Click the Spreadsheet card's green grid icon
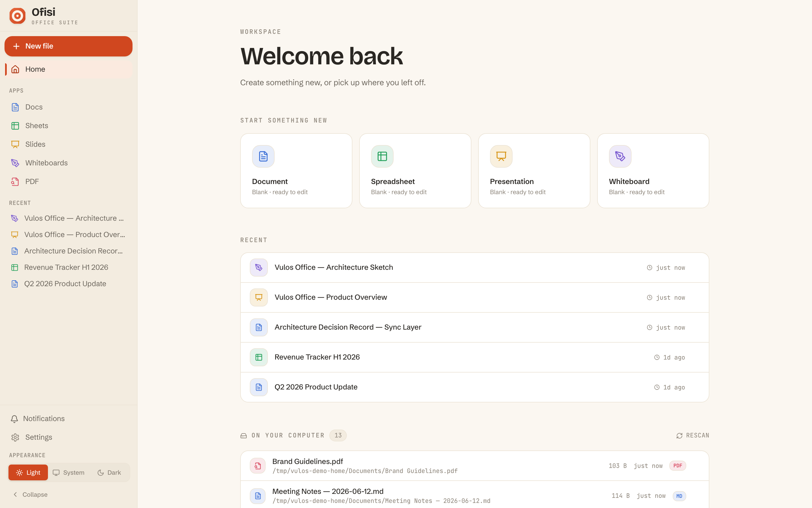Screen dimensions: 812x508 pyautogui.click(x=382, y=156)
